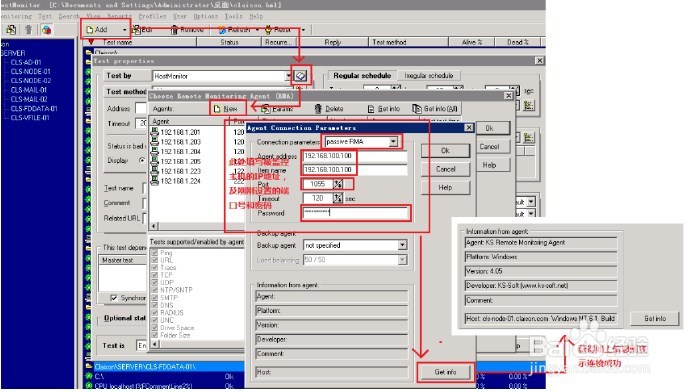Toggle the NTP/SNTP test checkbox
This screenshot has height=392, width=690.
(x=154, y=290)
